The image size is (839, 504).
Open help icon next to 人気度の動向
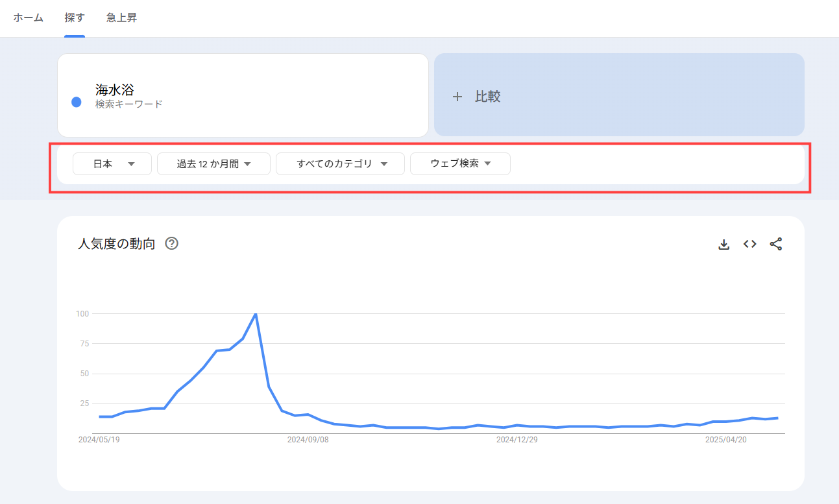click(x=172, y=244)
